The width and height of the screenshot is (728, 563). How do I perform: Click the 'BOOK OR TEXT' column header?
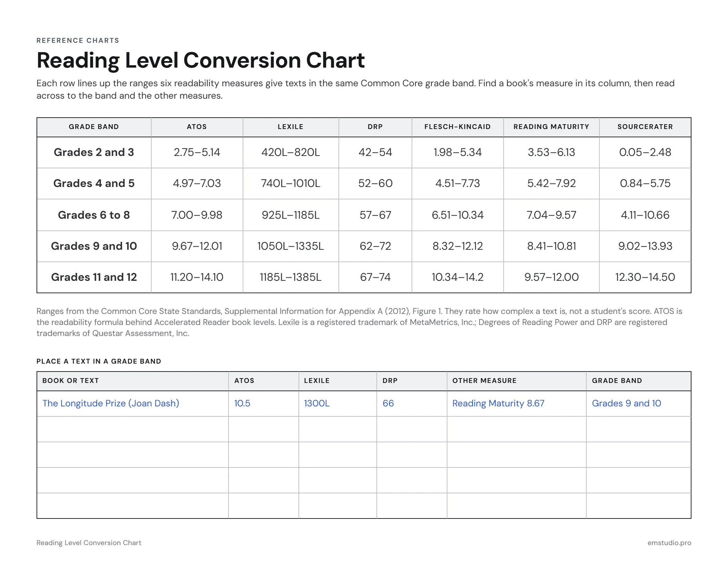click(x=71, y=381)
